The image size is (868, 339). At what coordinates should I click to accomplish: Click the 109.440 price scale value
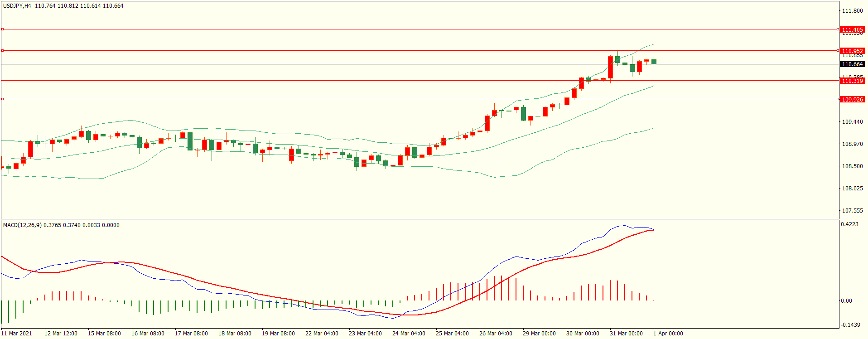pyautogui.click(x=852, y=122)
